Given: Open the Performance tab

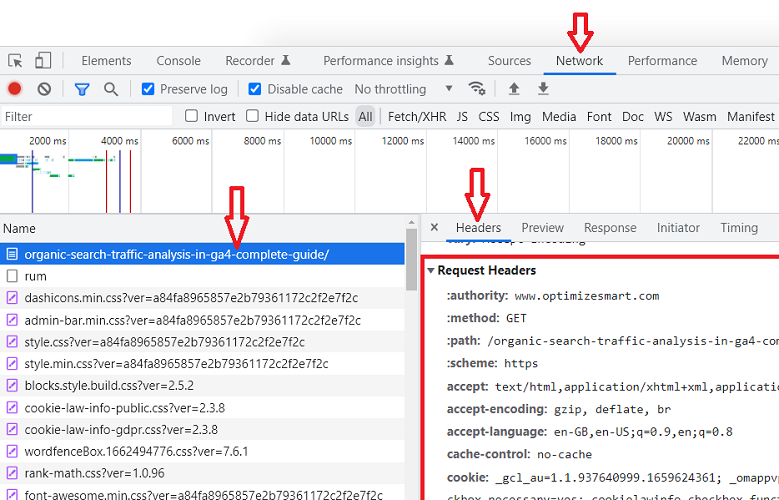Looking at the screenshot, I should (662, 61).
